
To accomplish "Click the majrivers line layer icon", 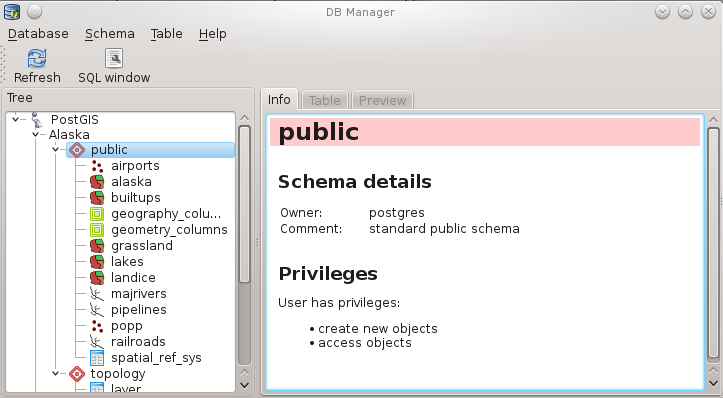I will coord(97,294).
